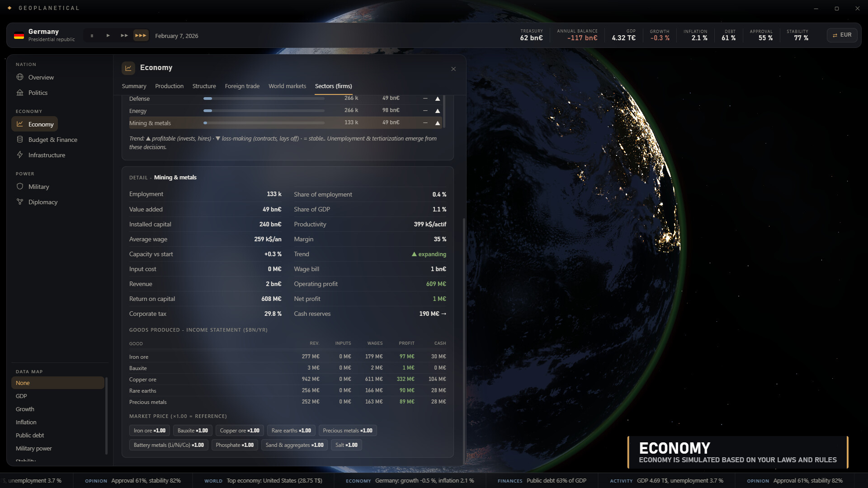The width and height of the screenshot is (868, 488).
Task: Click the Iron ore goods row
Action: pos(288,357)
